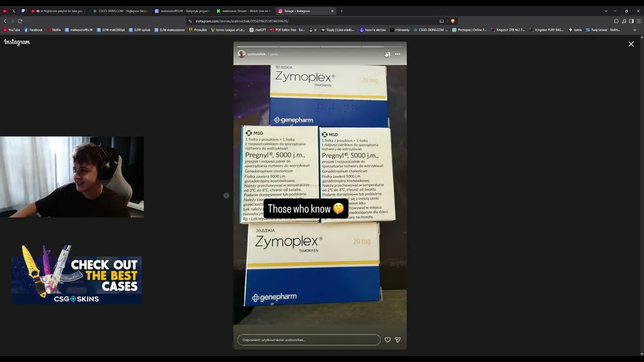The height and width of the screenshot is (362, 644).
Task: Open the EUW mateuszxoxo bookmark
Action: (x=170, y=30)
